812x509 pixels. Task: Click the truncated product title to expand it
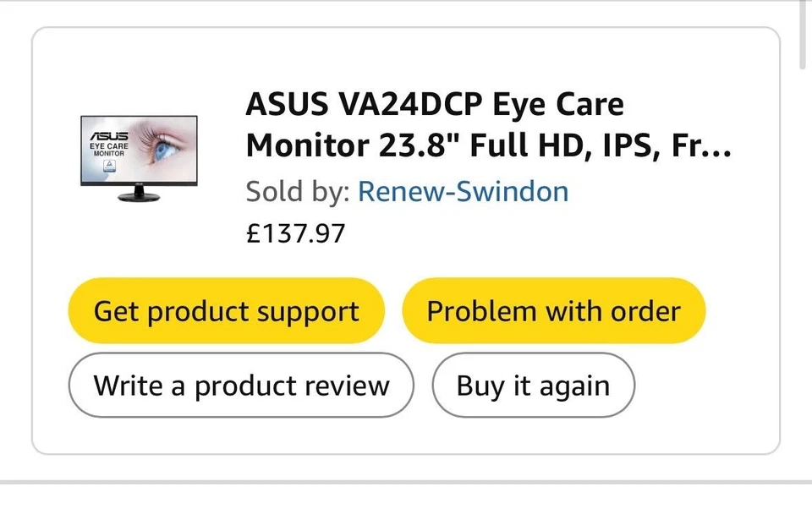pos(489,145)
